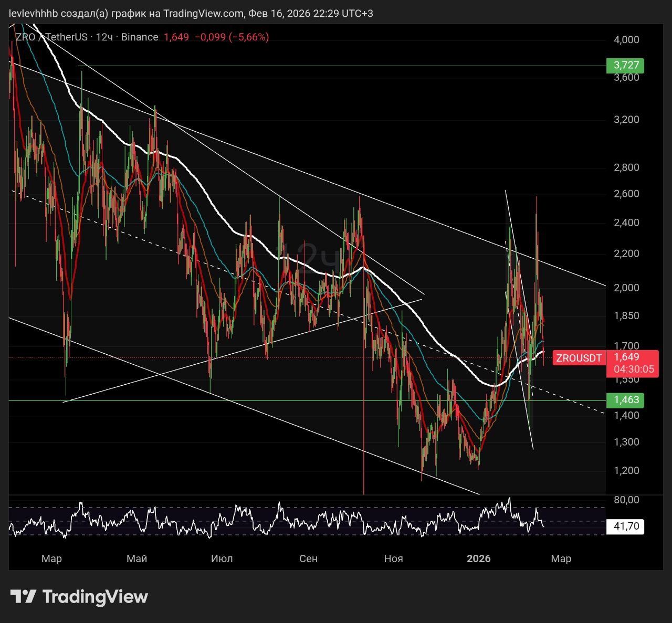Click the 80,00 RSI scale label

[x=626, y=500]
